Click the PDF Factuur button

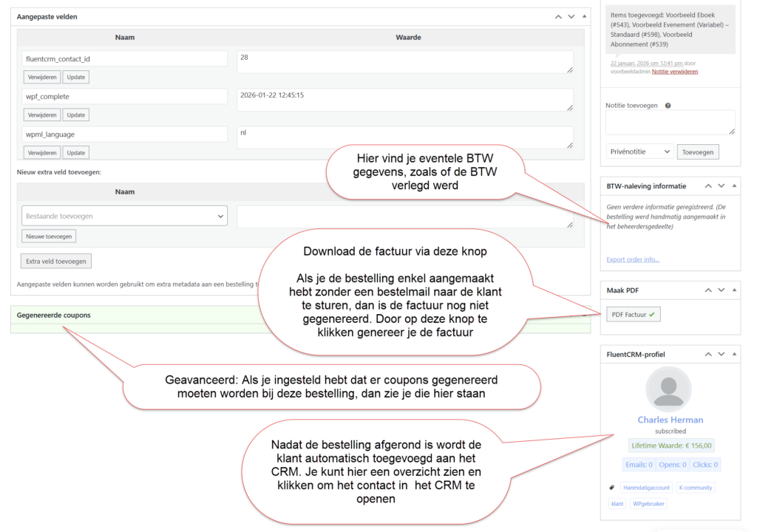click(x=634, y=315)
